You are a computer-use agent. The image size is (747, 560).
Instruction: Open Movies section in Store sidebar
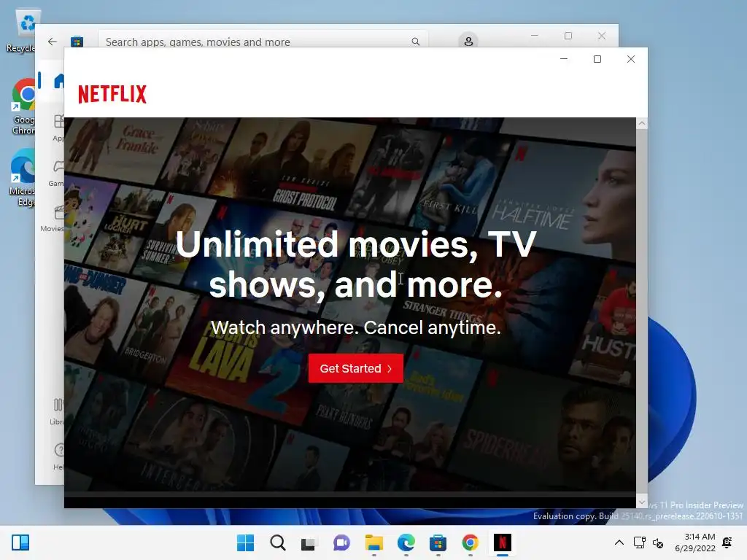[52, 219]
